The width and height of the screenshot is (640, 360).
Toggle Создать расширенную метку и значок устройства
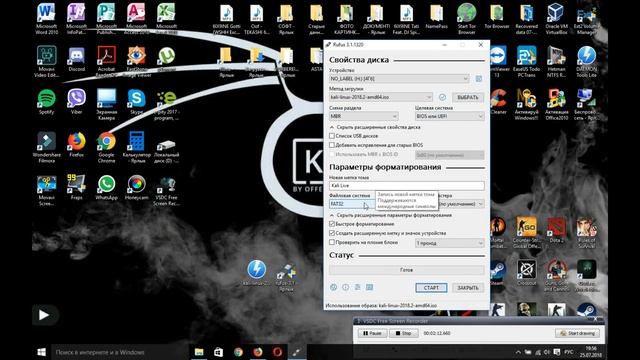click(332, 233)
